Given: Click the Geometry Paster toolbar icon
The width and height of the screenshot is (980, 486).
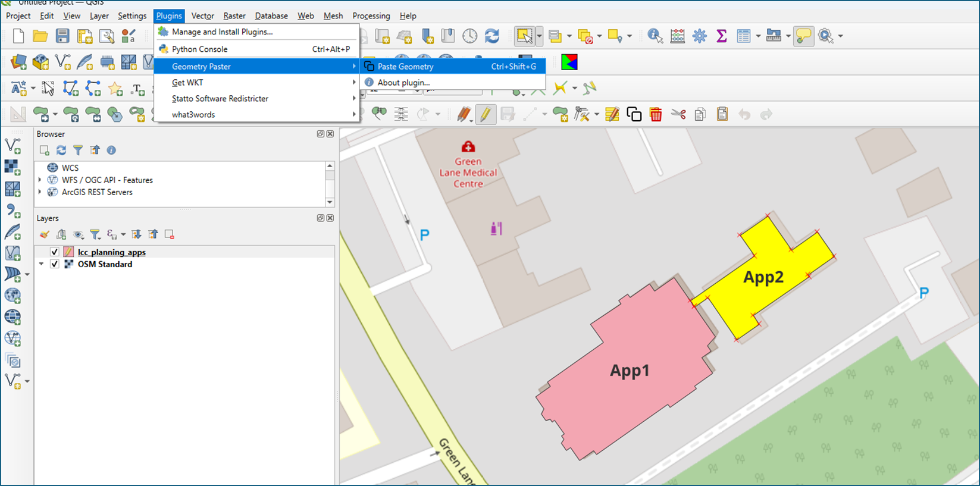Looking at the screenshot, I should coord(634,114).
